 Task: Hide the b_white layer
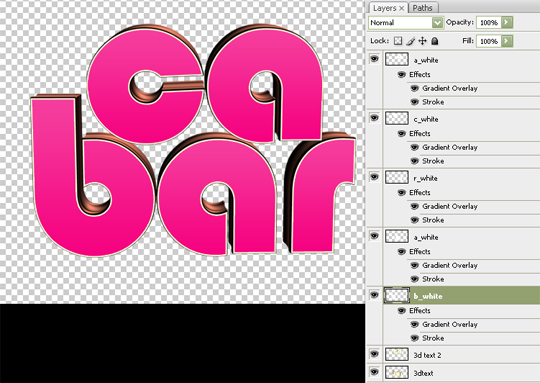tap(374, 295)
